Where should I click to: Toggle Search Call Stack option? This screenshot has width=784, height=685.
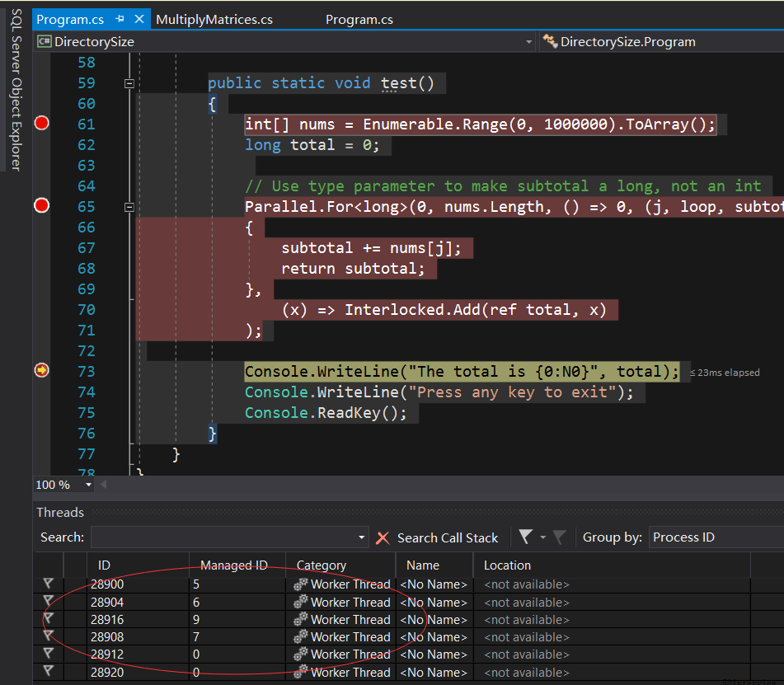(448, 538)
